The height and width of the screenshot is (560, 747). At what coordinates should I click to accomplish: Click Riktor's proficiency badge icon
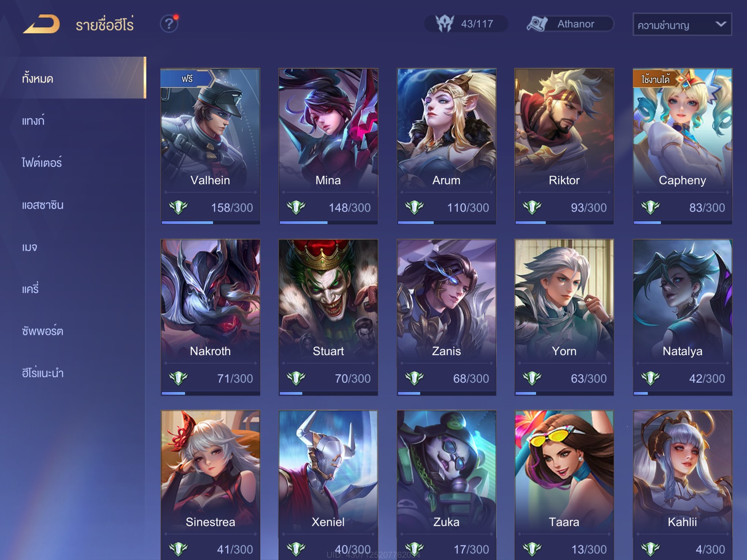click(532, 207)
